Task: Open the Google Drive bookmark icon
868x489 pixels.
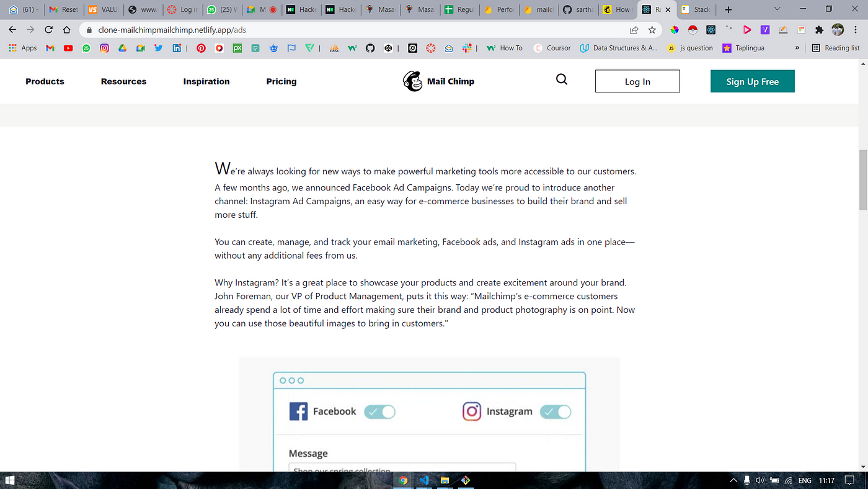Action: tap(122, 48)
